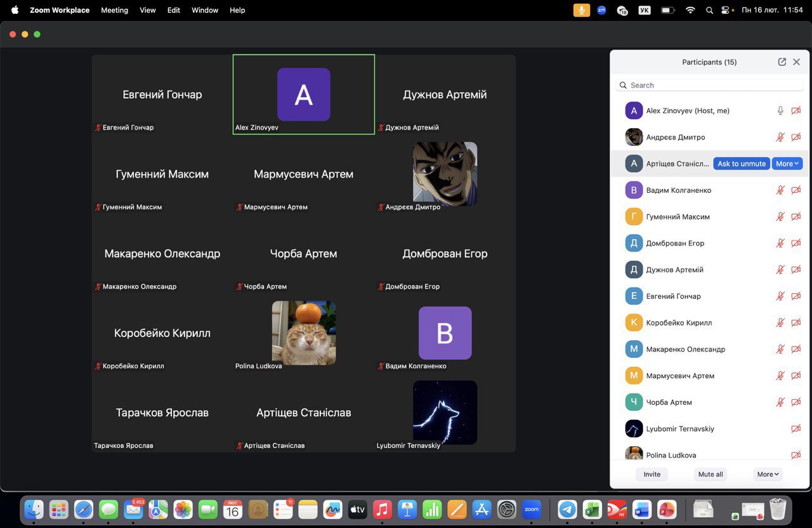This screenshot has height=528, width=812.
Task: Click Чорба Артем's muted microphone icon
Action: pyautogui.click(x=780, y=402)
